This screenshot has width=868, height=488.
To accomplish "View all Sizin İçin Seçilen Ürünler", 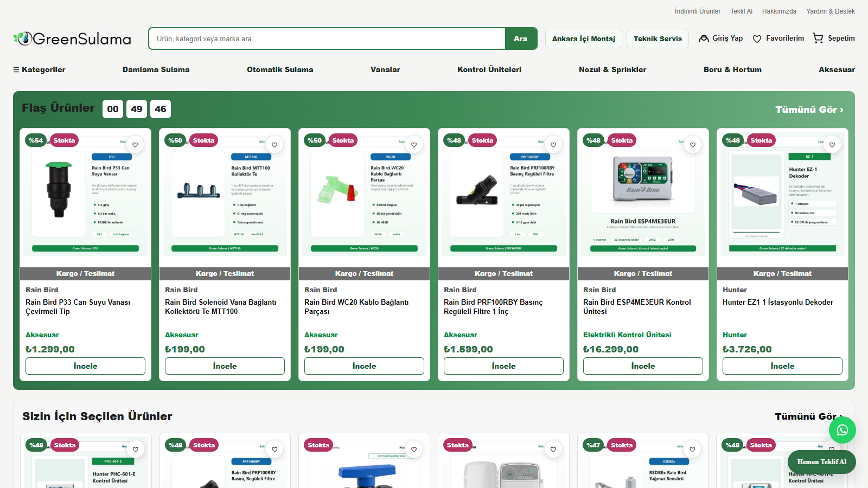I will tap(809, 416).
